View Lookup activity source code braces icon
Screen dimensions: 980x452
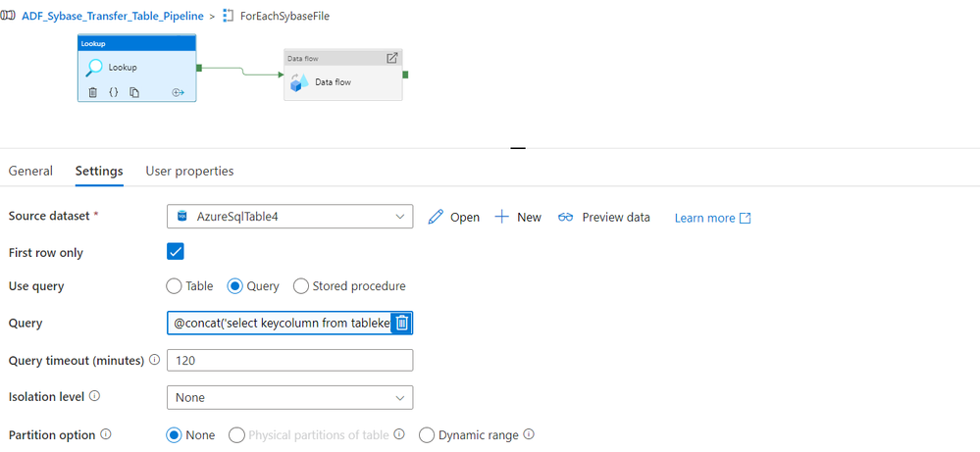pyautogui.click(x=113, y=92)
